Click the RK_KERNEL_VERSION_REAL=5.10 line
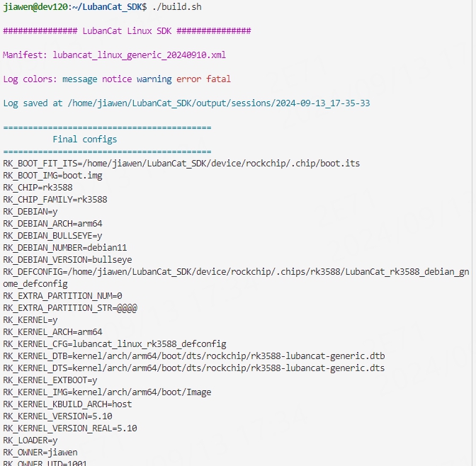Screen dimensions: 476x466 (70, 428)
